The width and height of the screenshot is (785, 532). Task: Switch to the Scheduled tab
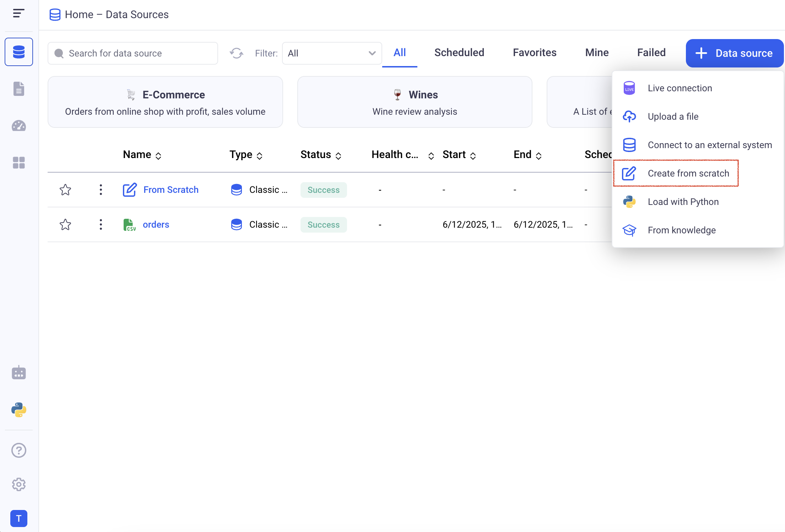tap(459, 53)
